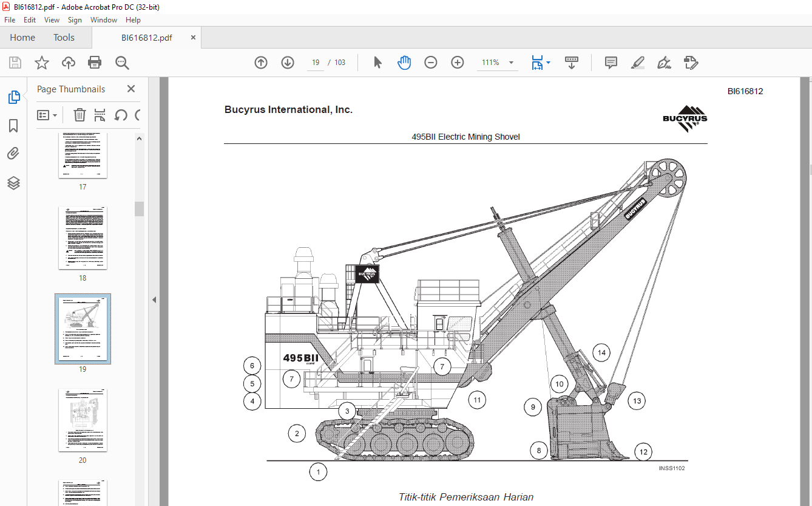
Task: Add a comment sticky note
Action: 611,63
